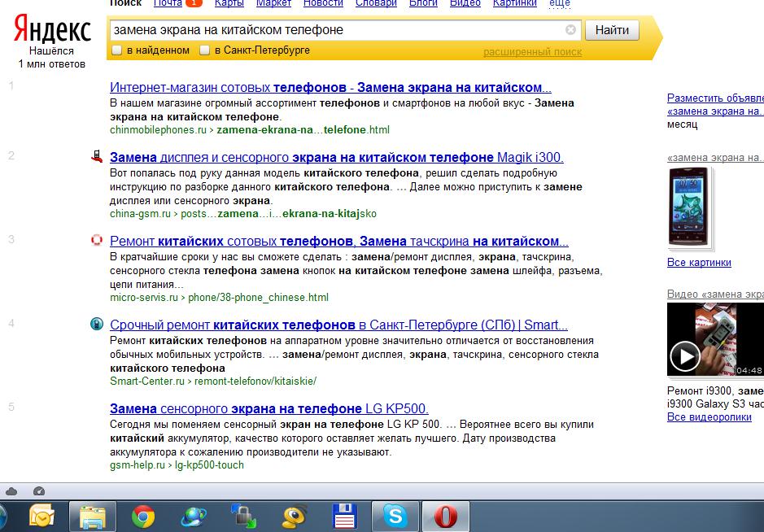Open the yellow webcam taskbar app
764x532 pixels.
click(x=295, y=517)
